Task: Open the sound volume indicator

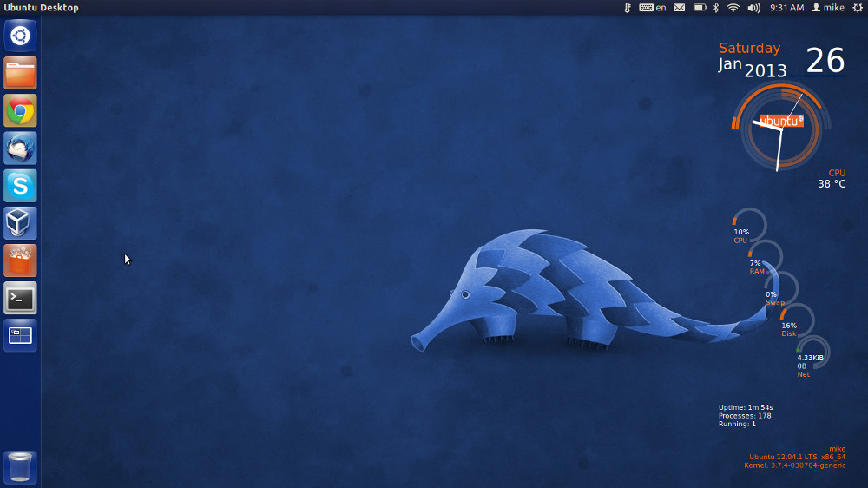Action: [x=753, y=8]
